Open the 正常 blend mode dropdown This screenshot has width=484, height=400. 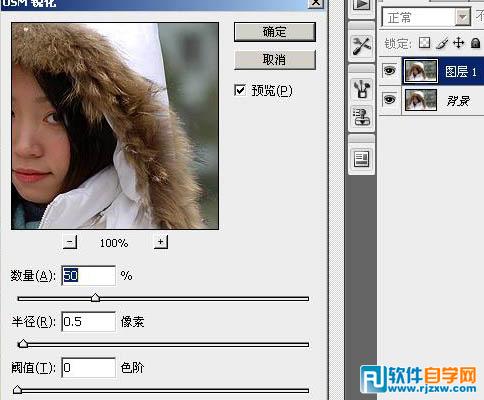click(426, 17)
